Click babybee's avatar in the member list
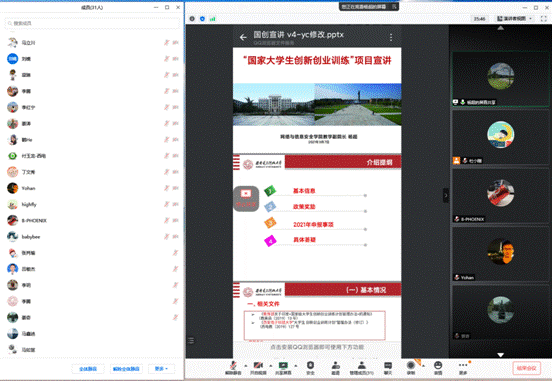The width and height of the screenshot is (552, 381). [x=12, y=237]
